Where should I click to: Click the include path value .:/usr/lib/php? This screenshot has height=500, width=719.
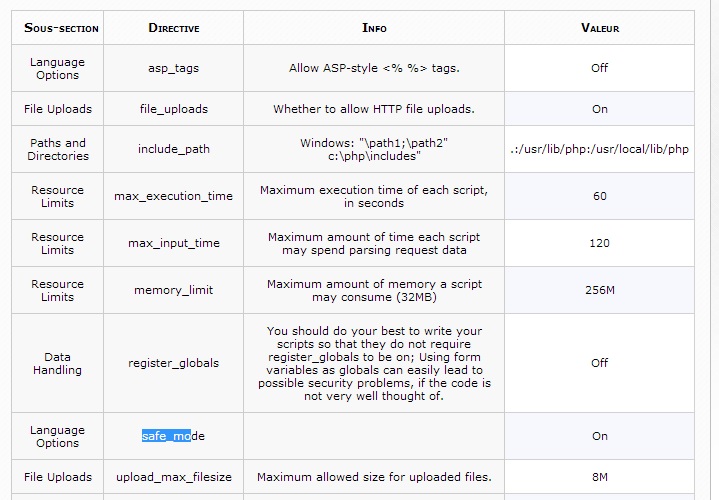600,149
